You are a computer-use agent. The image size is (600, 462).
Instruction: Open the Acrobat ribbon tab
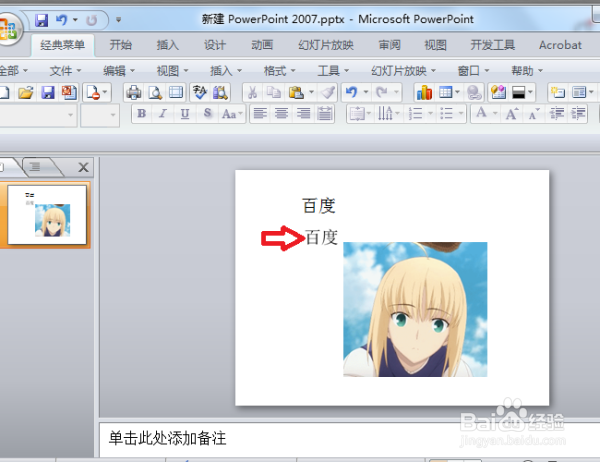(560, 45)
